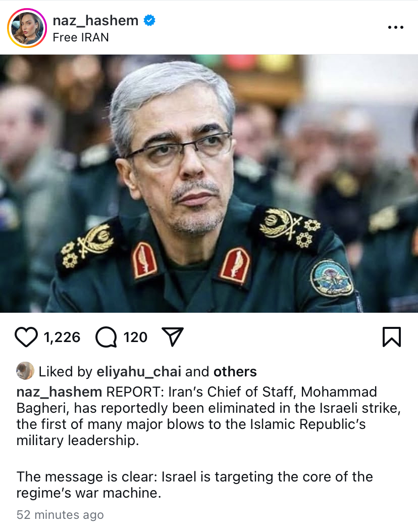View the 1,226 likes count
The width and height of the screenshot is (418, 532).
click(62, 337)
